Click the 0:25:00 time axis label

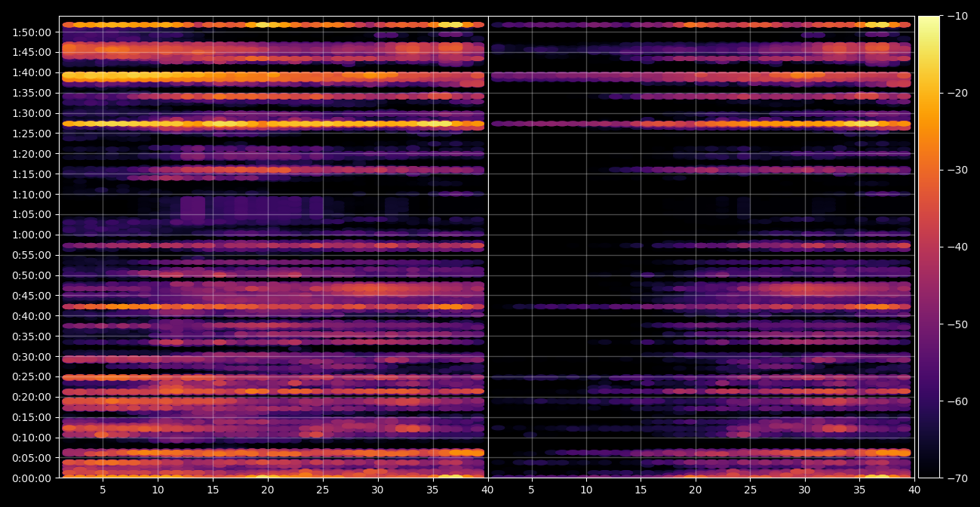pos(31,376)
